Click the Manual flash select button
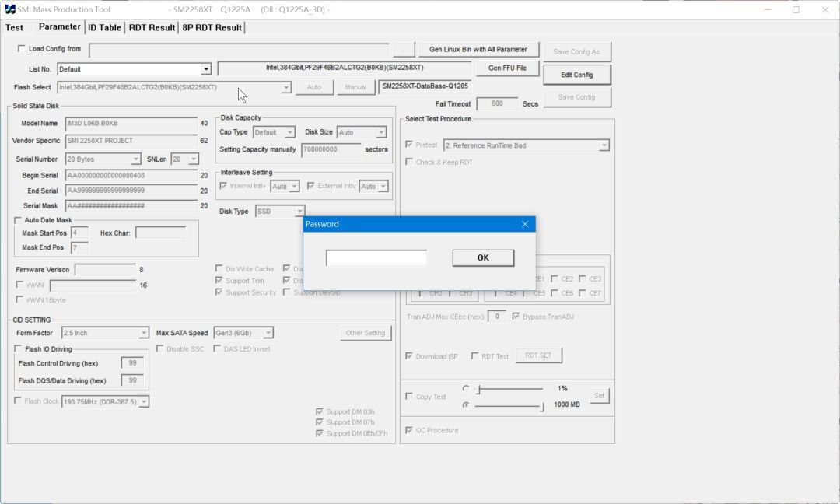The height and width of the screenshot is (504, 840). point(355,87)
